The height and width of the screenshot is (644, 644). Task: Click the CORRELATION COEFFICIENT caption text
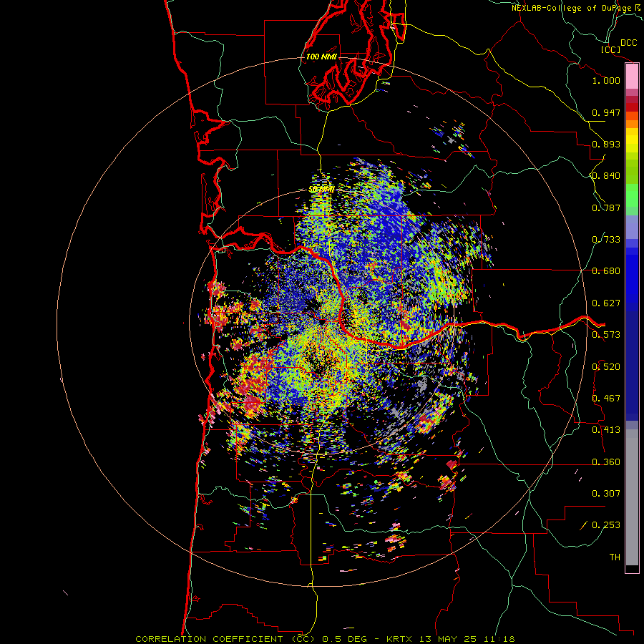[x=209, y=639]
